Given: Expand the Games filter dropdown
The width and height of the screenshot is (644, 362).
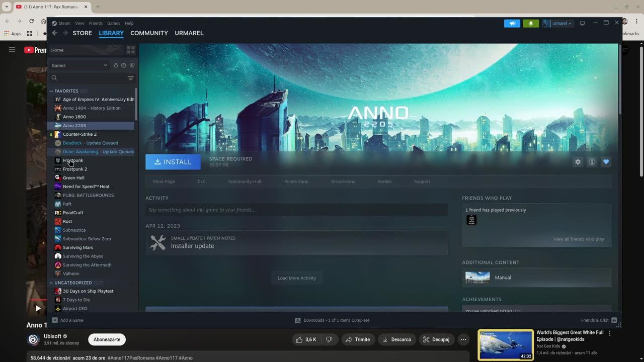Looking at the screenshot, I should [x=80, y=65].
